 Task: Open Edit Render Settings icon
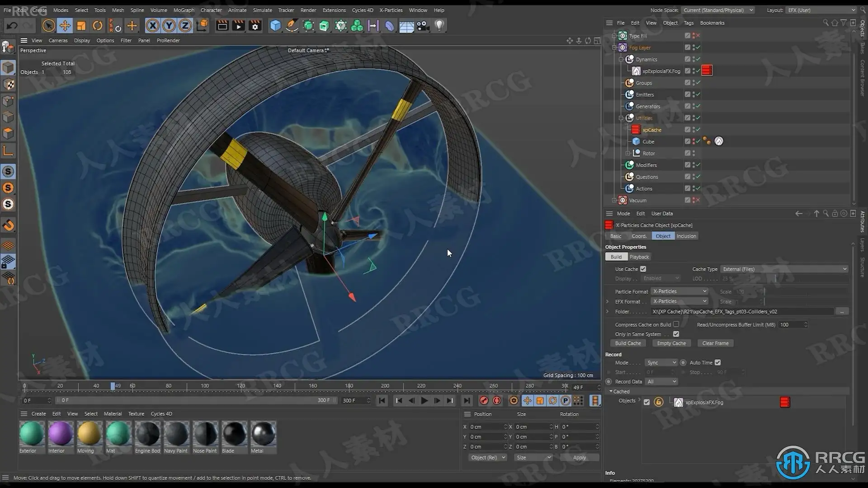pos(255,26)
